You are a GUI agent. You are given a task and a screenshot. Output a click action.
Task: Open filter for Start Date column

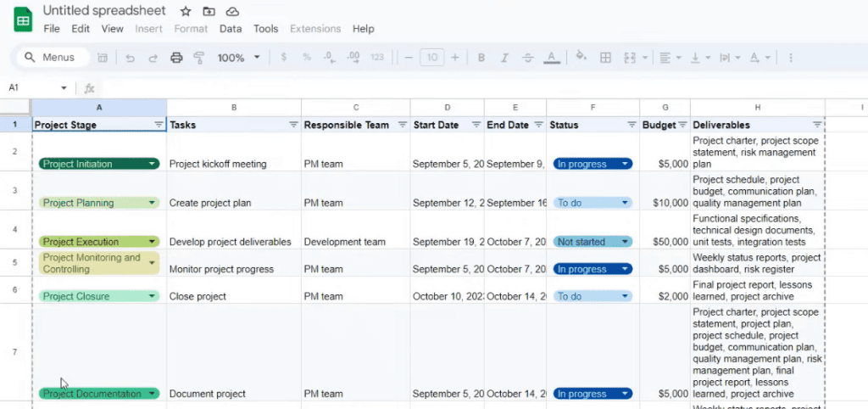tap(476, 125)
